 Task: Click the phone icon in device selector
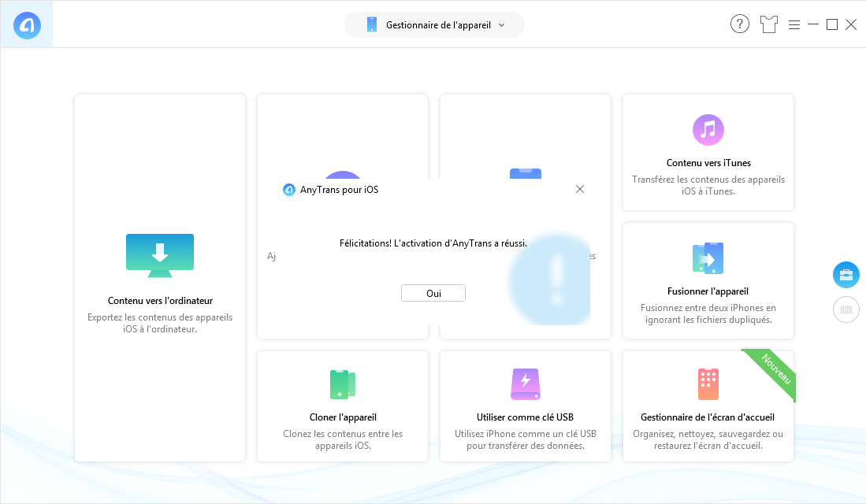(x=372, y=25)
